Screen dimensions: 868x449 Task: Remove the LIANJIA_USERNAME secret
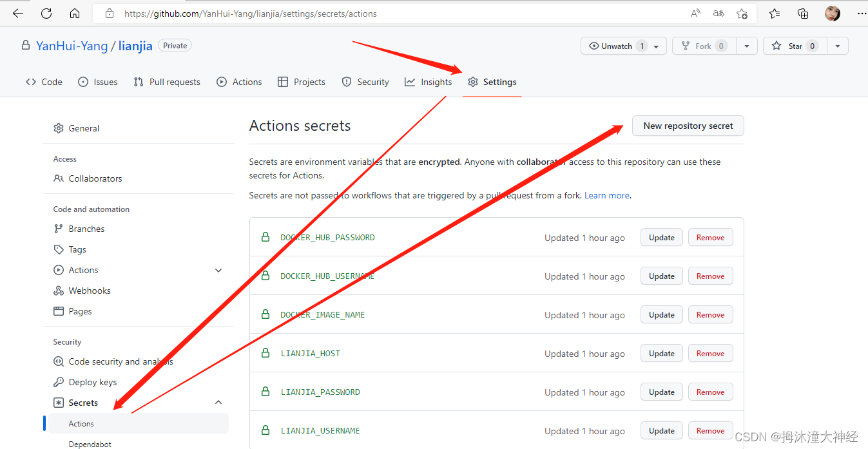pyautogui.click(x=710, y=431)
